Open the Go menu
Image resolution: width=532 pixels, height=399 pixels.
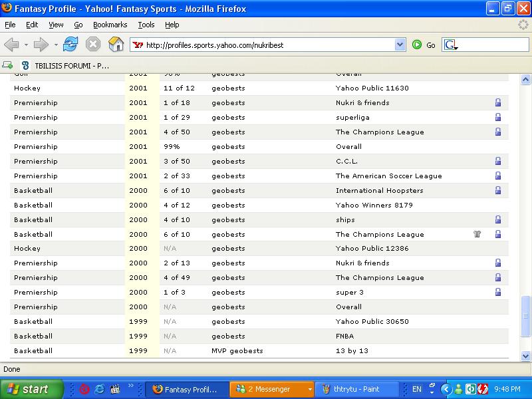tap(78, 25)
